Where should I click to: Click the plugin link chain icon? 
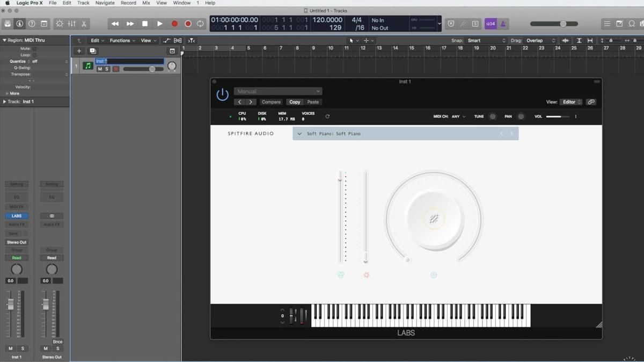pos(591,102)
